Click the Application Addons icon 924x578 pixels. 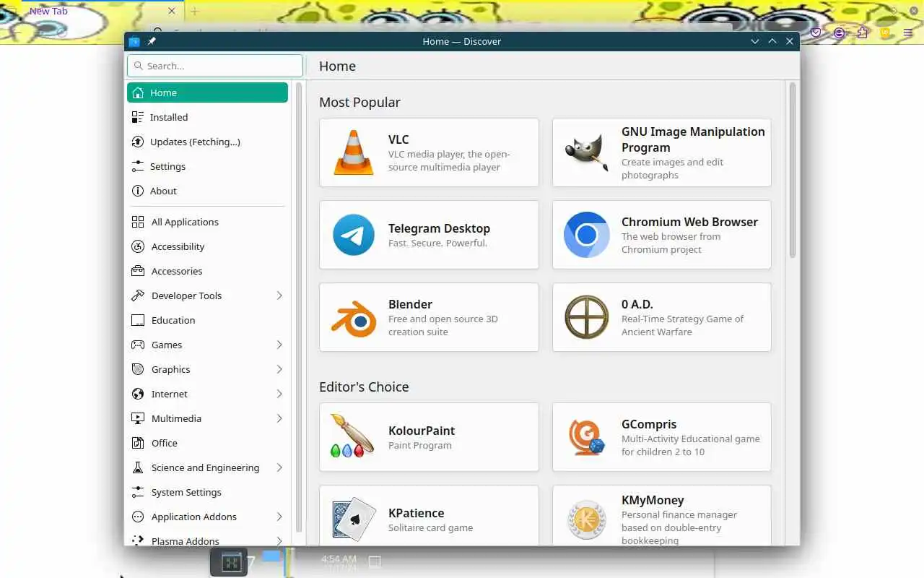138,517
